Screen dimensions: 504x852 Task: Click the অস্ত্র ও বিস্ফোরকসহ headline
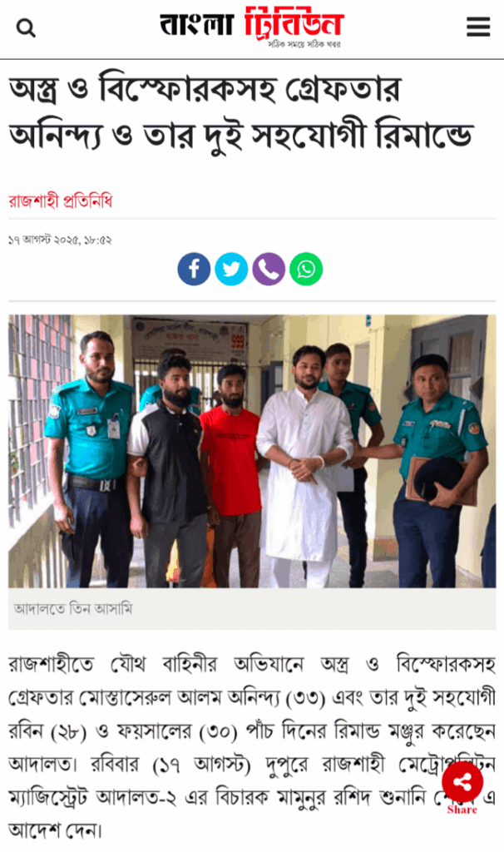(242, 113)
